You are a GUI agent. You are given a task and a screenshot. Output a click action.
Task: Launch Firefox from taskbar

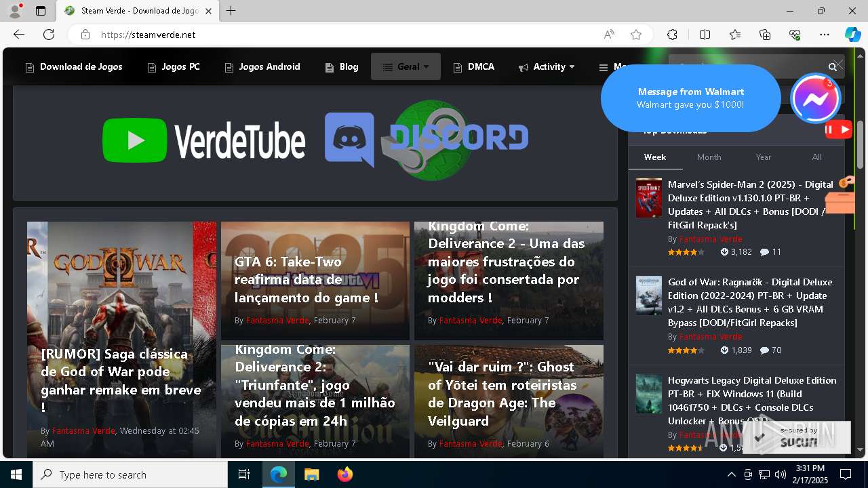point(345,474)
